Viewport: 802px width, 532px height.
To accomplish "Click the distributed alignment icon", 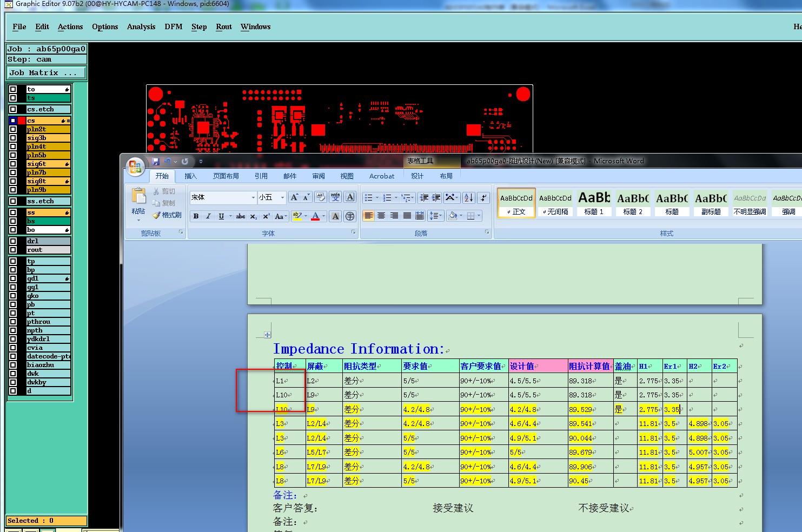I will (x=420, y=216).
